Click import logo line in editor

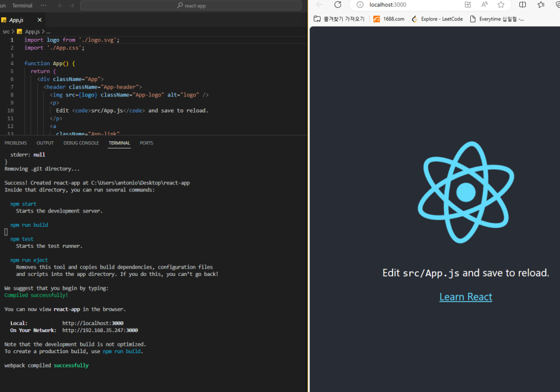coord(72,40)
